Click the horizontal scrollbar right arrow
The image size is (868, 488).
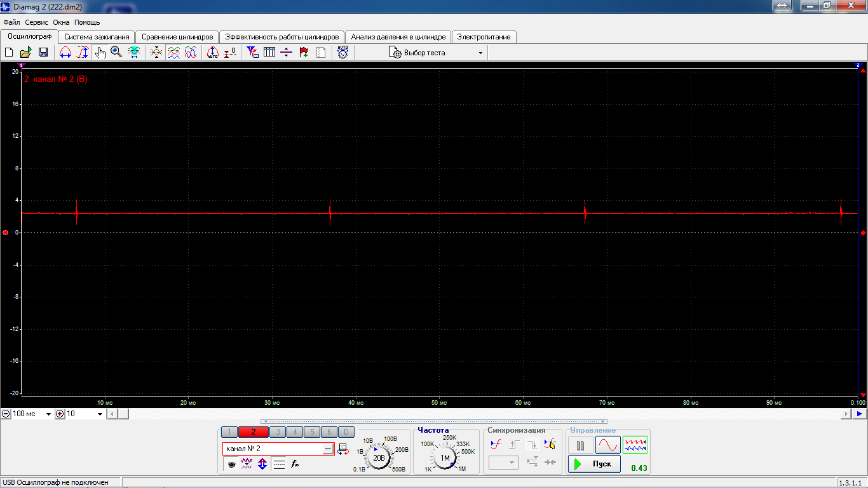pos(846,414)
